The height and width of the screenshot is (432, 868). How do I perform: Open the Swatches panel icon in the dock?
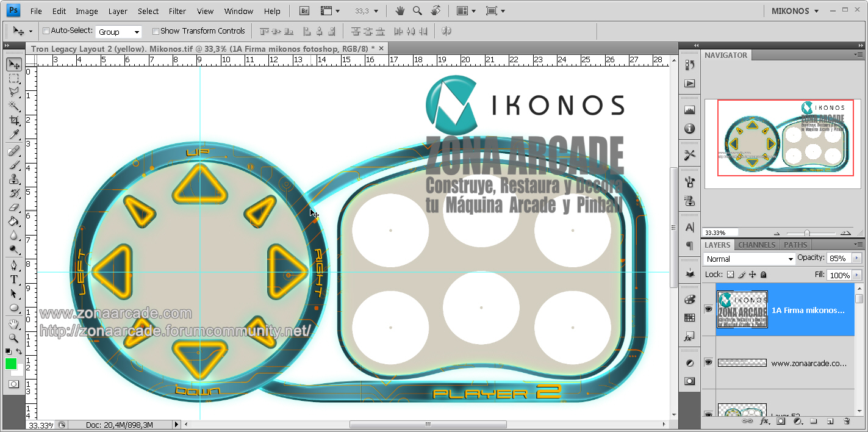[690, 317]
